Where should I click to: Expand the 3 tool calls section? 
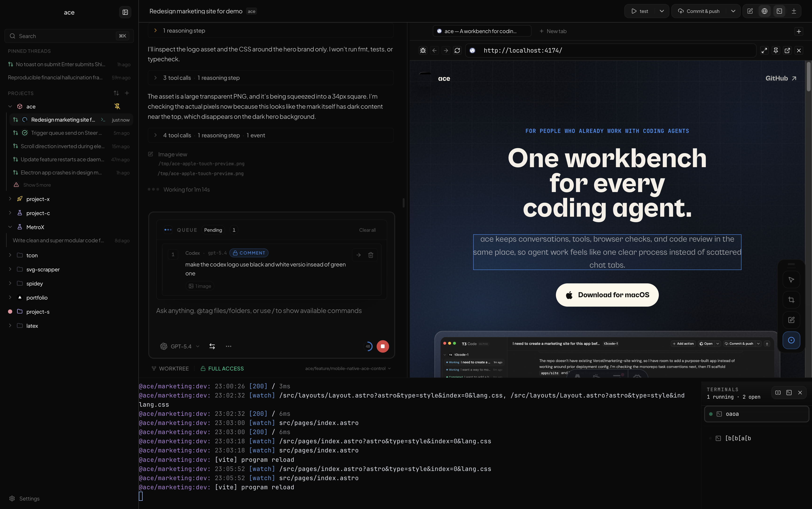pyautogui.click(x=270, y=78)
